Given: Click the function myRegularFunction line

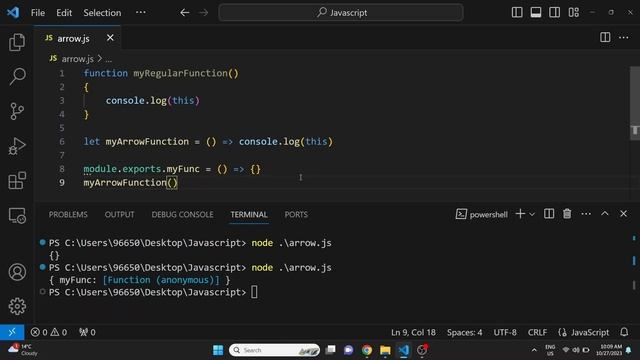Looking at the screenshot, I should click(x=161, y=73).
